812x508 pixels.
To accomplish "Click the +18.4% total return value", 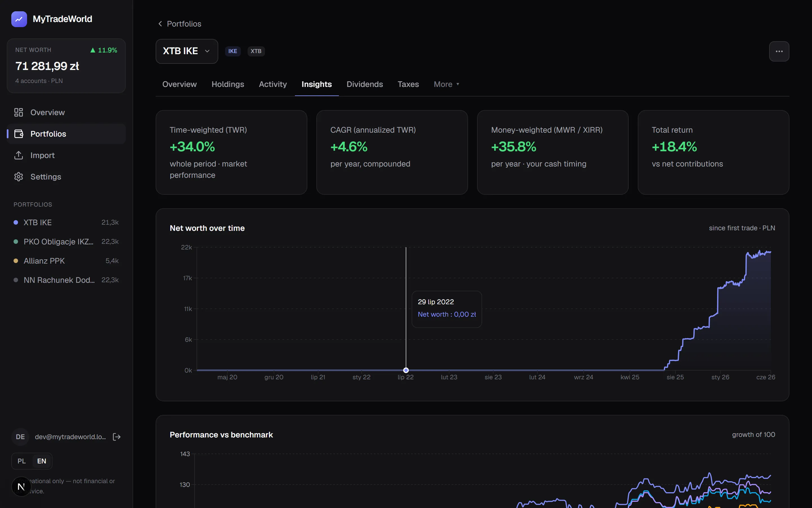I will 674,147.
